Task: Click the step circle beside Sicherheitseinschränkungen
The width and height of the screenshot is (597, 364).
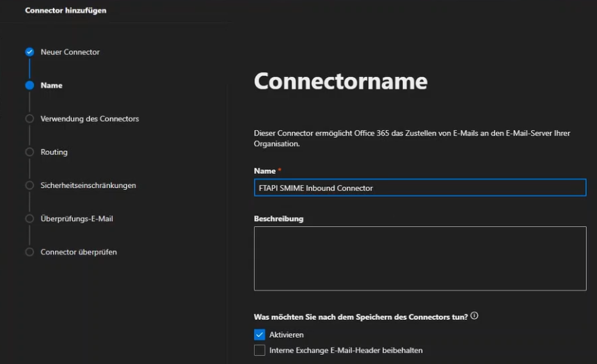Action: click(x=29, y=185)
